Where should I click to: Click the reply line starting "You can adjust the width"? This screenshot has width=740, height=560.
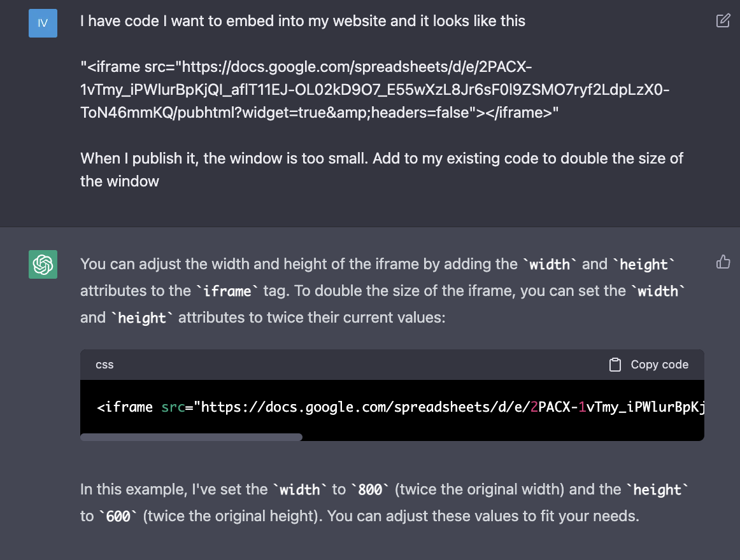tap(378, 264)
